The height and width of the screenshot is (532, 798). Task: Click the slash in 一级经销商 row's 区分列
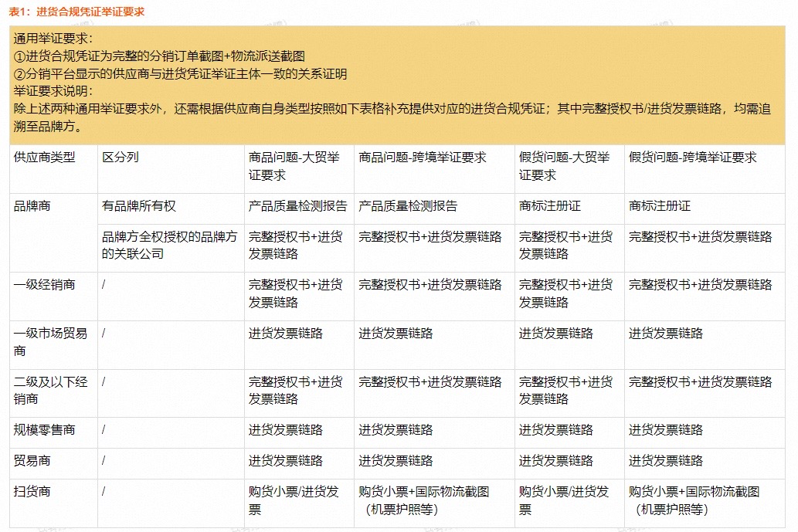104,284
